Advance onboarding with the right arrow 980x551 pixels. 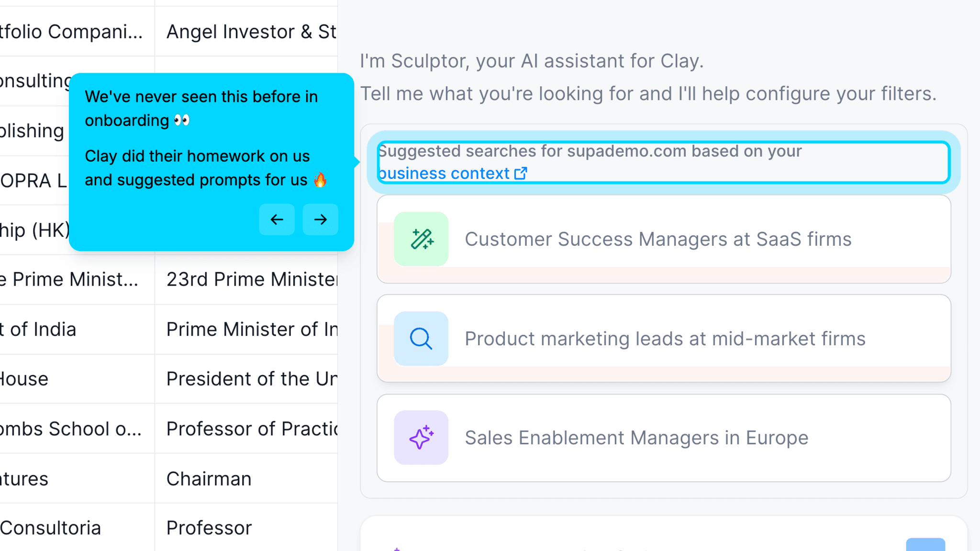click(x=320, y=220)
